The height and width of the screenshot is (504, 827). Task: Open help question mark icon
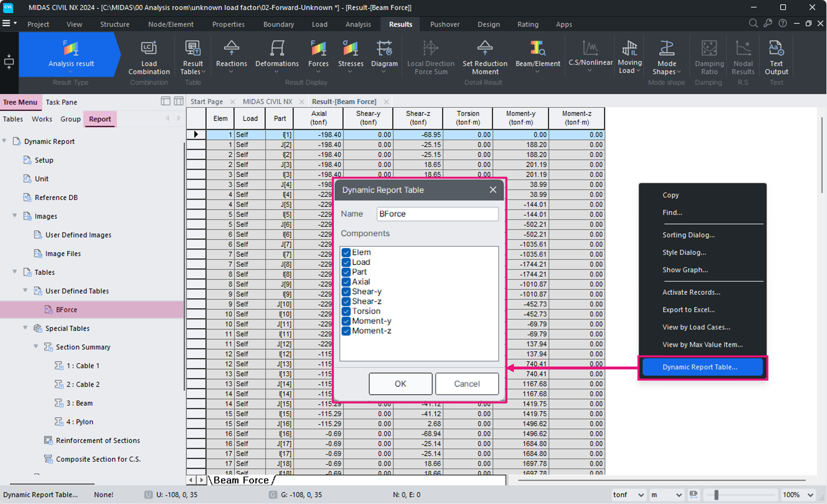(x=782, y=23)
